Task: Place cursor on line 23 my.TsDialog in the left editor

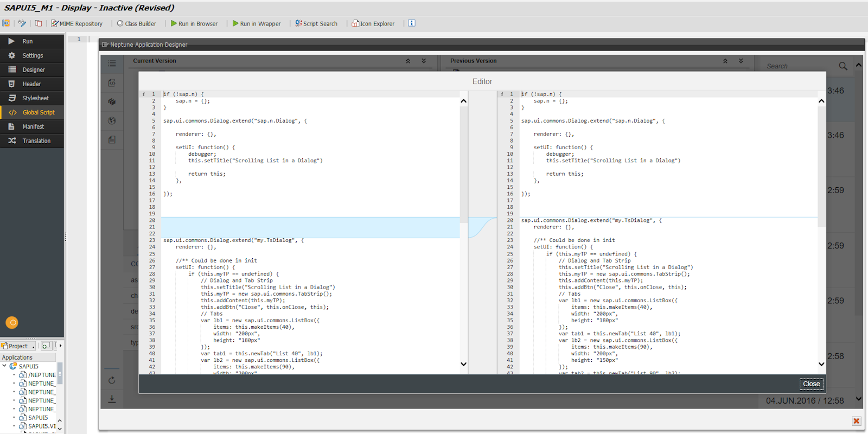Action: tap(234, 240)
